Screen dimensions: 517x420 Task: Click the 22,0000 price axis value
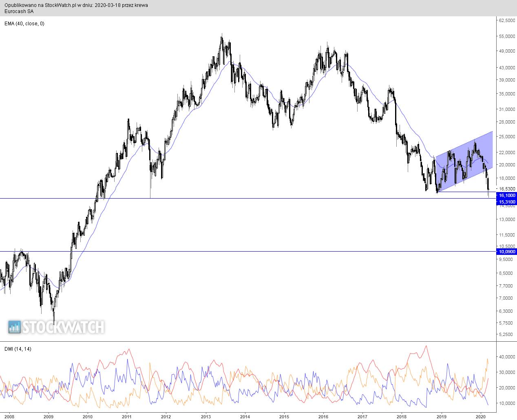coord(507,153)
